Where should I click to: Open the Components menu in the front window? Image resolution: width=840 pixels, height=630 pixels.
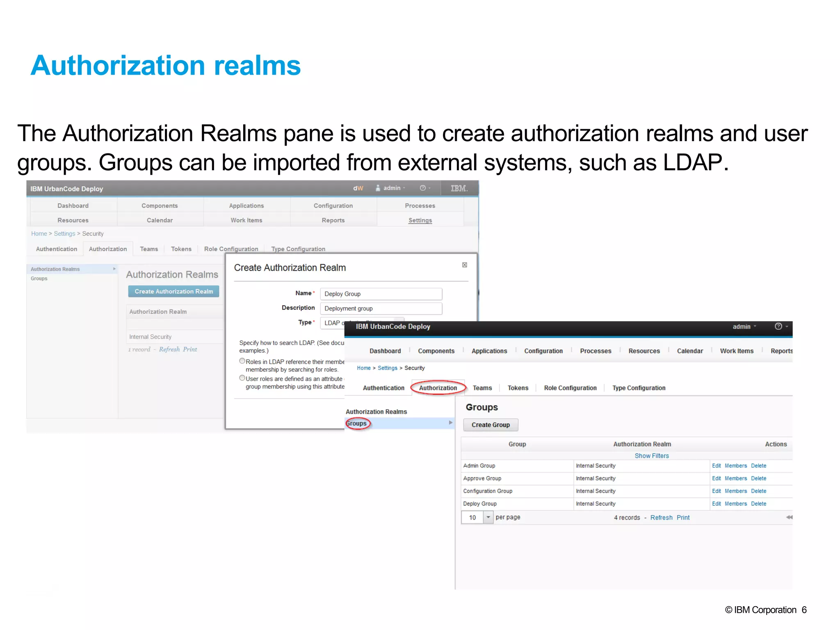pyautogui.click(x=436, y=351)
